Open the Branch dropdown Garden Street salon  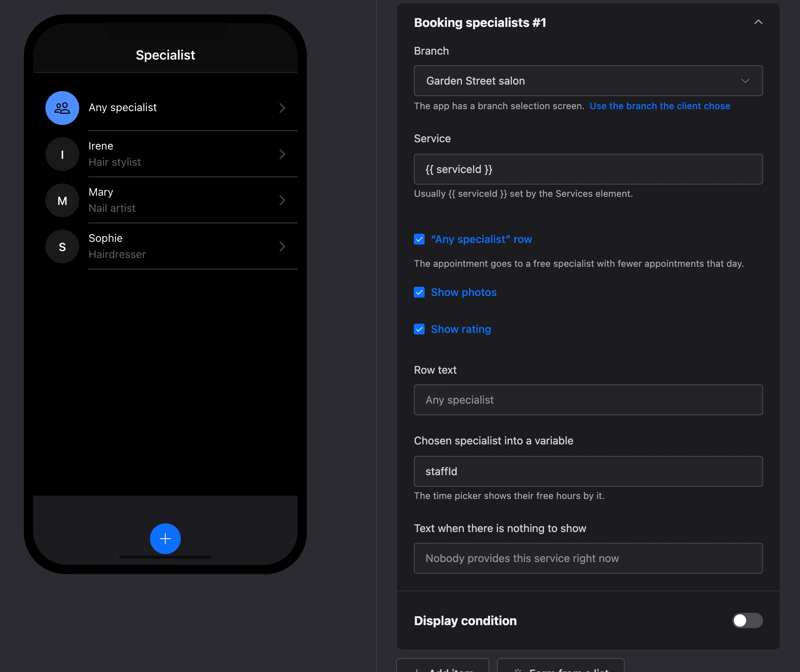click(588, 81)
